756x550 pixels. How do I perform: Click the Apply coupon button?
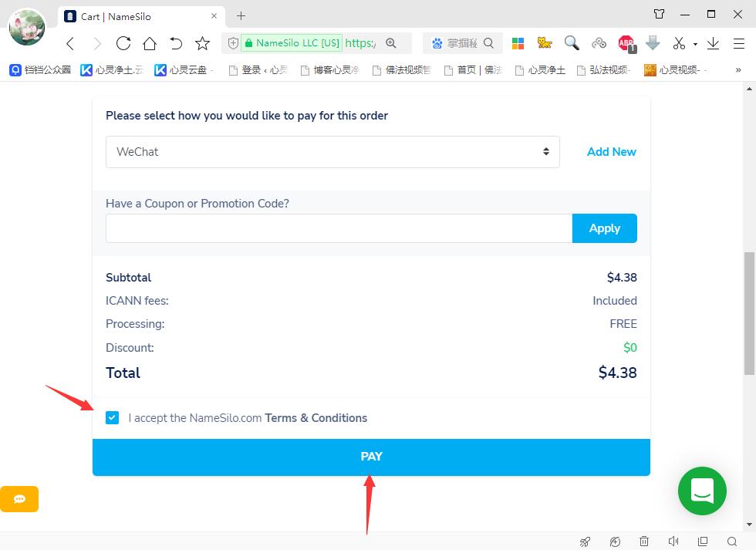605,228
